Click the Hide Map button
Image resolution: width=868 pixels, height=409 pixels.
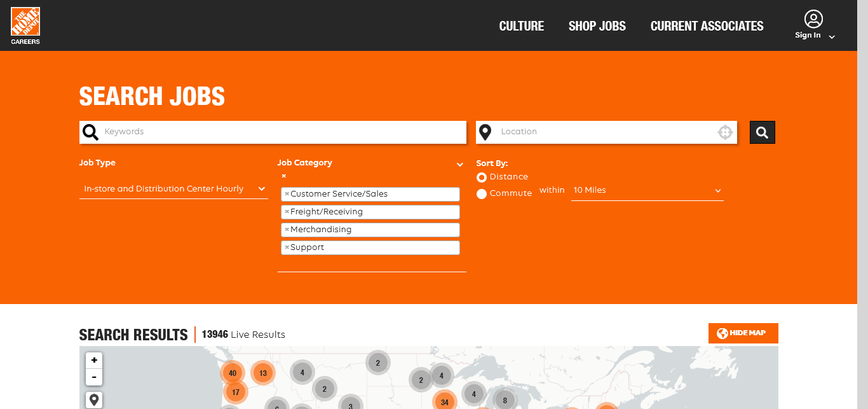click(x=743, y=333)
